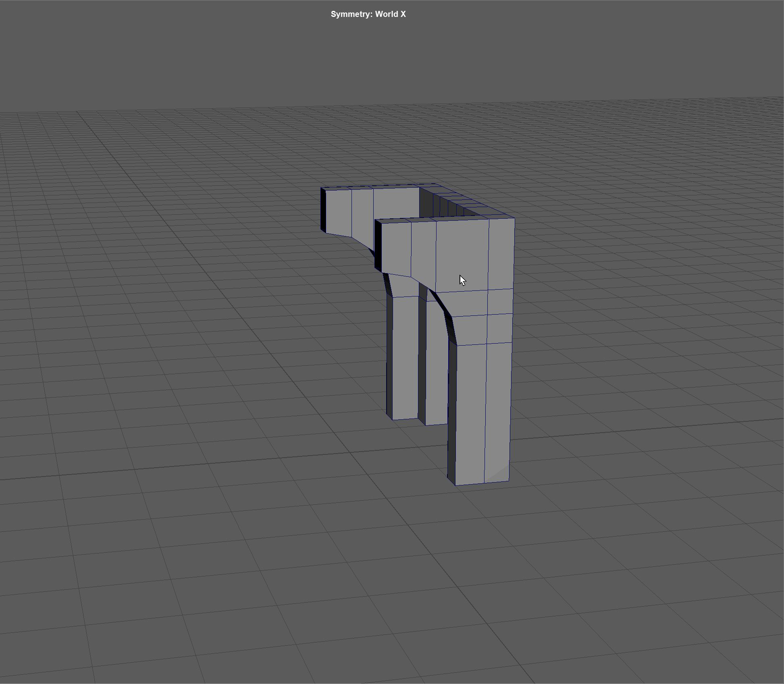Select the dark side face of the near leg
The width and height of the screenshot is (784, 684).
point(452,411)
